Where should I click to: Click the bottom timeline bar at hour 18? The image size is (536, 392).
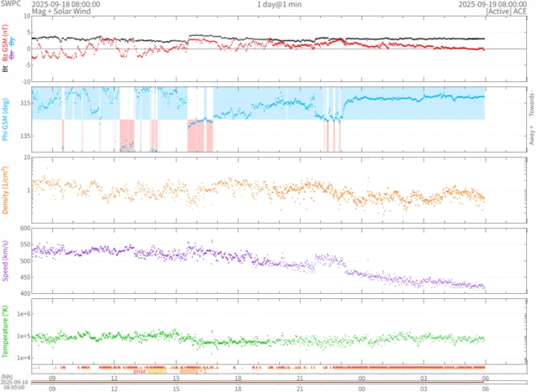(x=238, y=383)
